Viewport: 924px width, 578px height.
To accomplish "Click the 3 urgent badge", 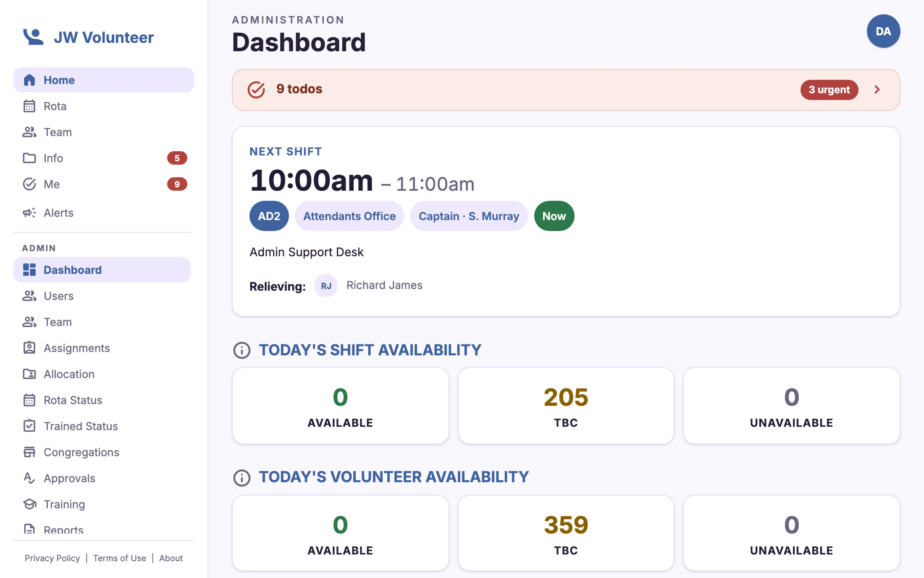I will [829, 89].
